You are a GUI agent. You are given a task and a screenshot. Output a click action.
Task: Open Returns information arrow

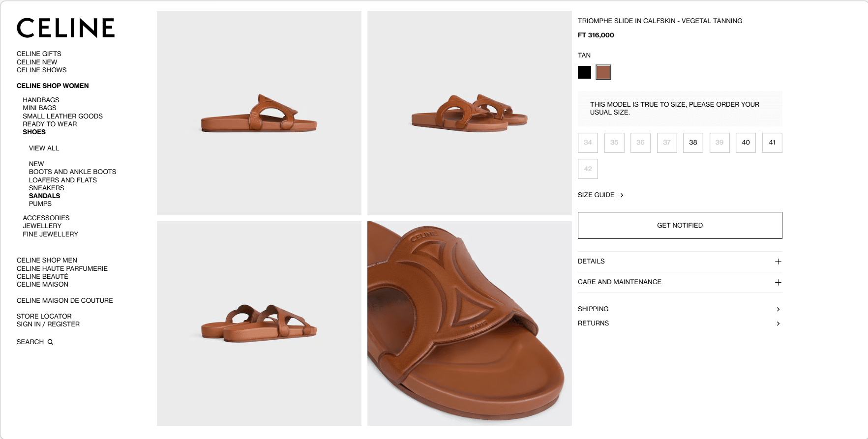click(778, 323)
